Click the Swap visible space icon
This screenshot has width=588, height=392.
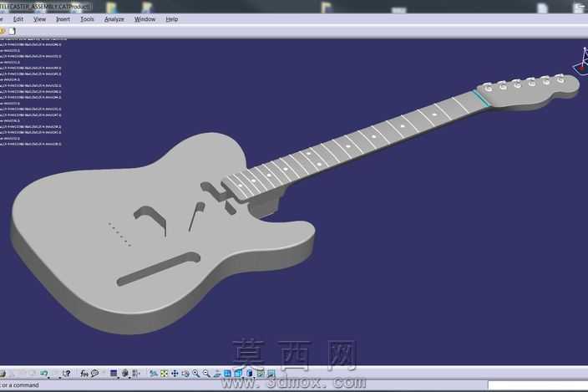271,374
